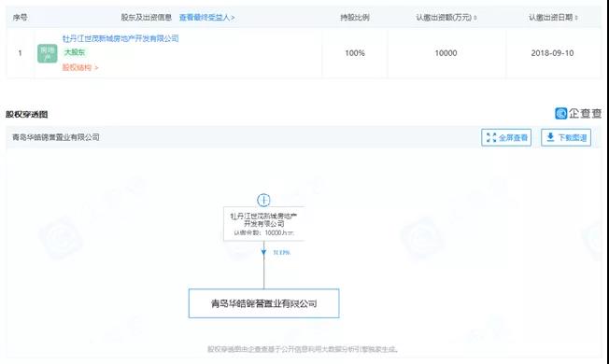
Task: Click 查看最终受益人 link
Action: click(x=206, y=18)
